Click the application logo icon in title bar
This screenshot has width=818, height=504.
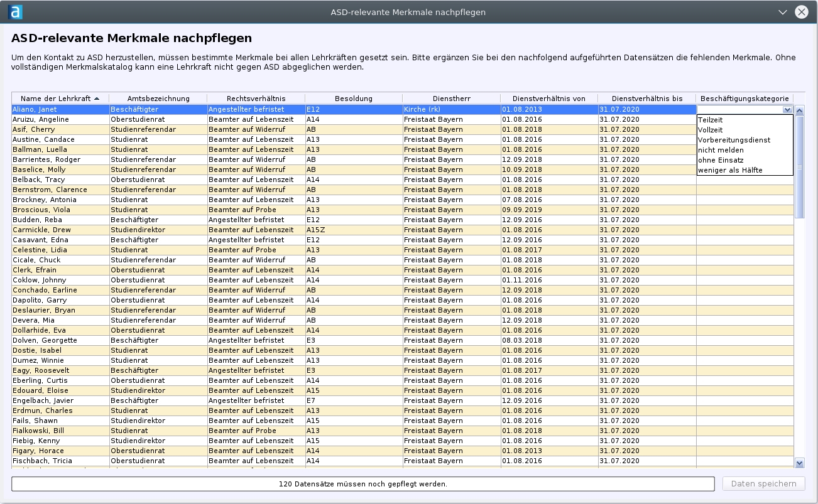click(16, 12)
